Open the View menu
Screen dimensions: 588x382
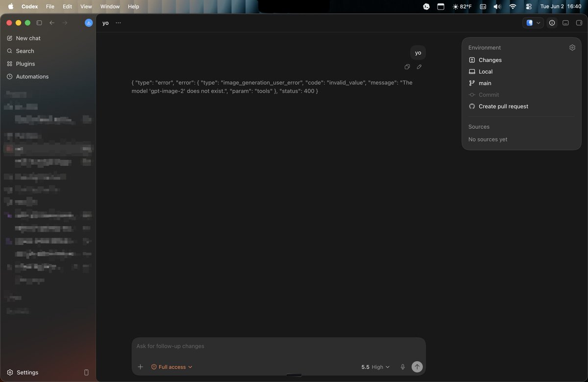(86, 6)
